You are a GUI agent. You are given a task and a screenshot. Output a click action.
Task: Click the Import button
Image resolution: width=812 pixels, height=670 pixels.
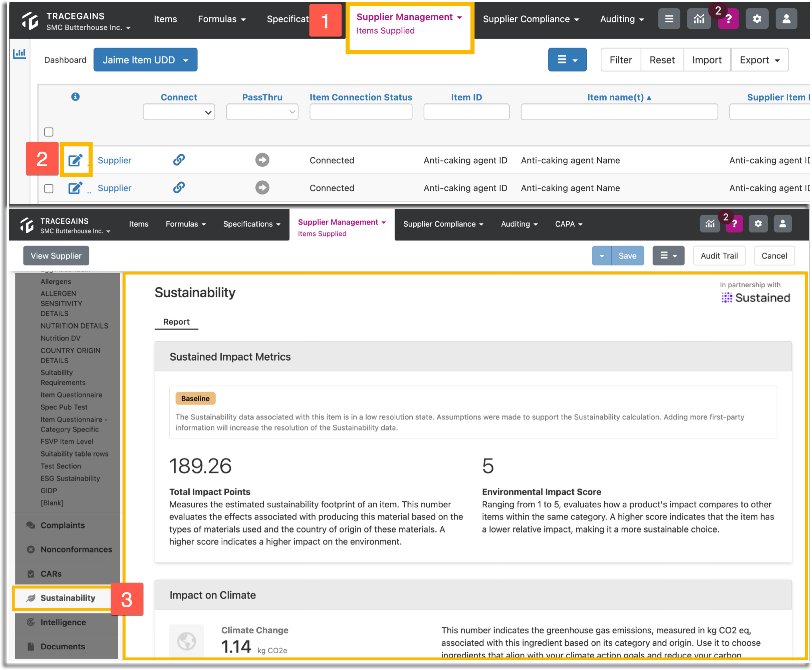point(707,60)
